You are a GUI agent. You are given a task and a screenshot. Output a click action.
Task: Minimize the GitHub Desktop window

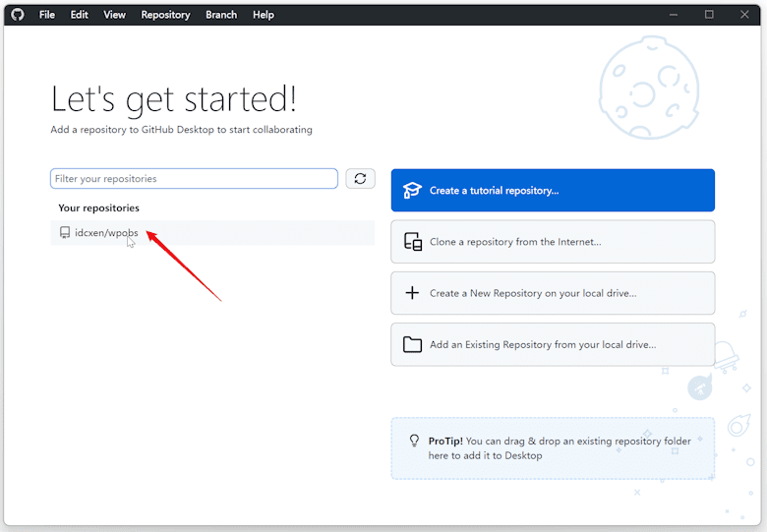pos(674,15)
